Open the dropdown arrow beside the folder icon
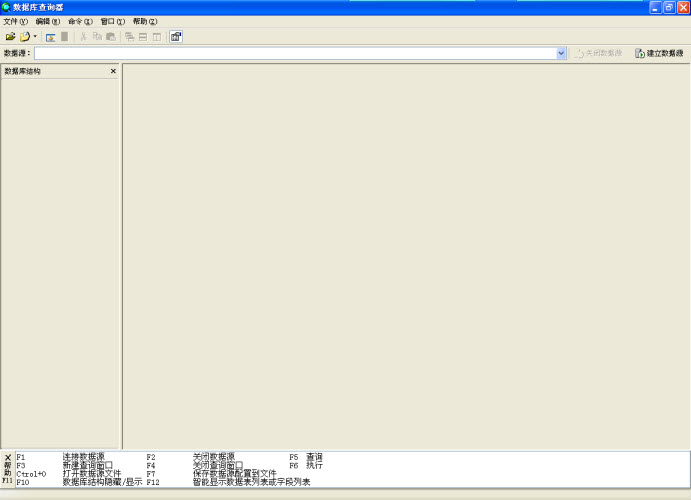Screen dimensions: 691x500 (35, 36)
